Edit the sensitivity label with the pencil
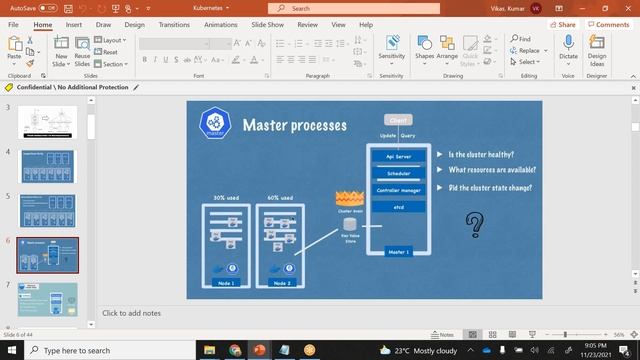The width and height of the screenshot is (640, 360). (136, 87)
